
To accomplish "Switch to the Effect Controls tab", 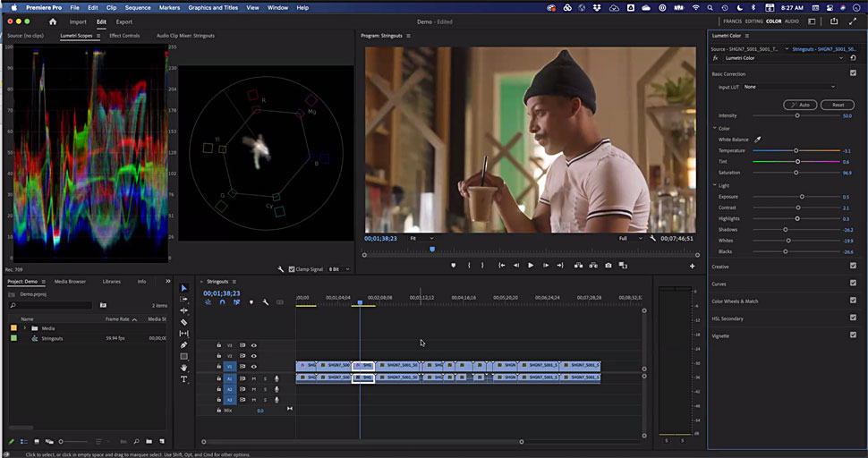I will click(x=124, y=36).
